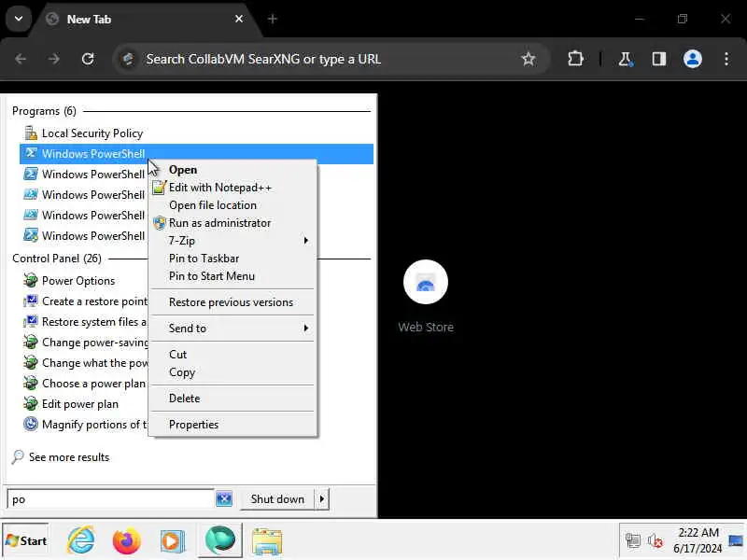Open Change what the power buttons do
The image size is (747, 560).
[x=84, y=363]
